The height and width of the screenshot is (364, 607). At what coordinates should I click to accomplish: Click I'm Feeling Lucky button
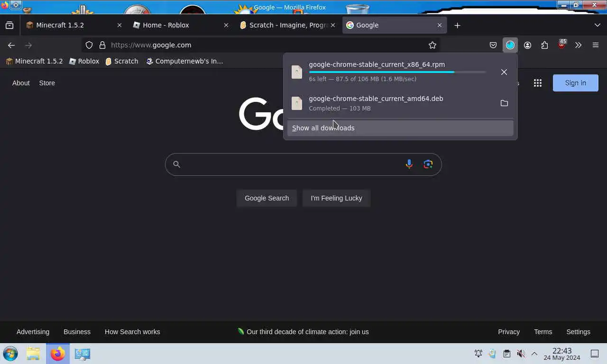coord(336,198)
